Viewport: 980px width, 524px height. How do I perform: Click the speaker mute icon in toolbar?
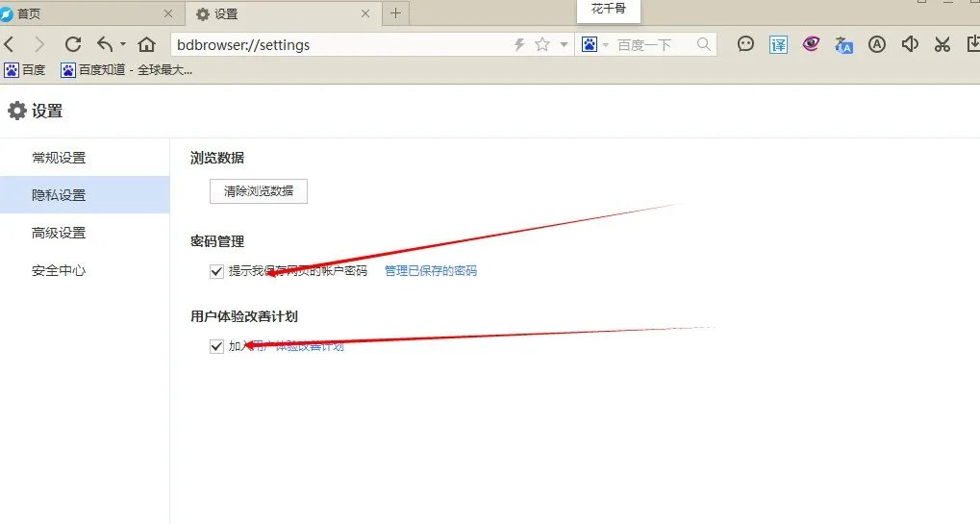click(x=909, y=44)
